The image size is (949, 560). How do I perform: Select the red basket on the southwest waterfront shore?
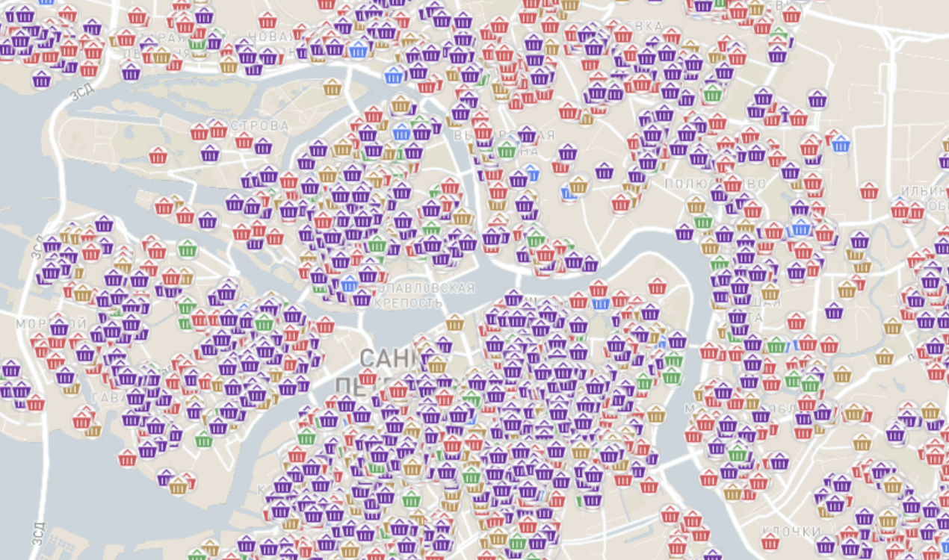pos(128,458)
